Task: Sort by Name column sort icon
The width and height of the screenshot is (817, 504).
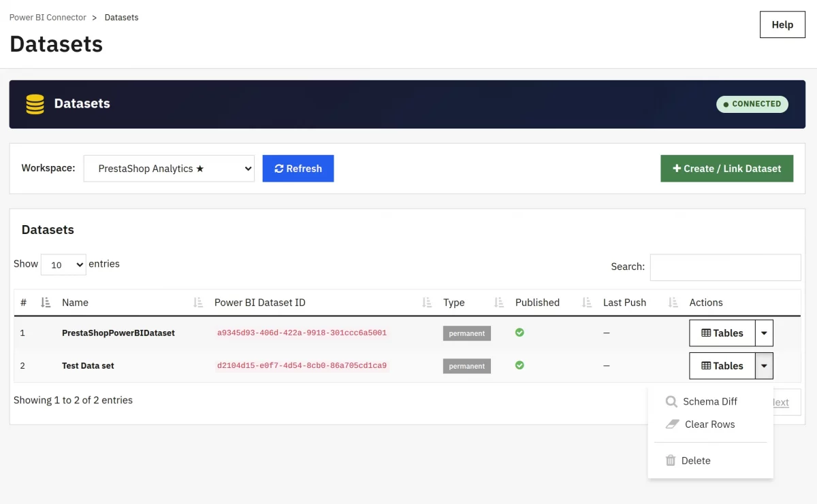Action: coord(198,303)
